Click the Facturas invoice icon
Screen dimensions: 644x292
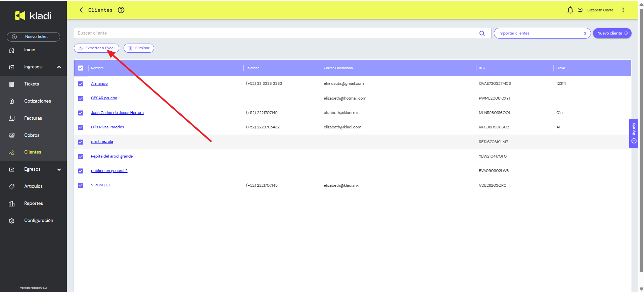pyautogui.click(x=12, y=118)
